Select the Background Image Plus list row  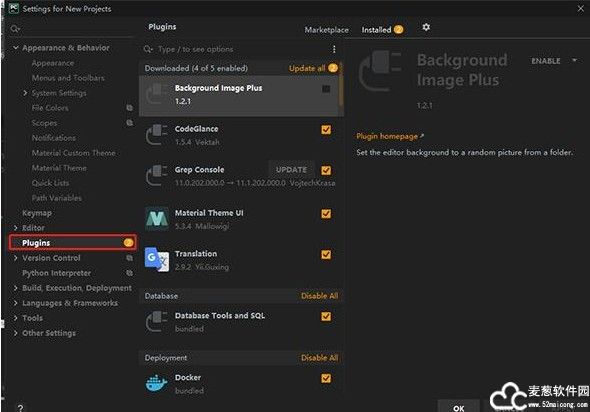(239, 96)
